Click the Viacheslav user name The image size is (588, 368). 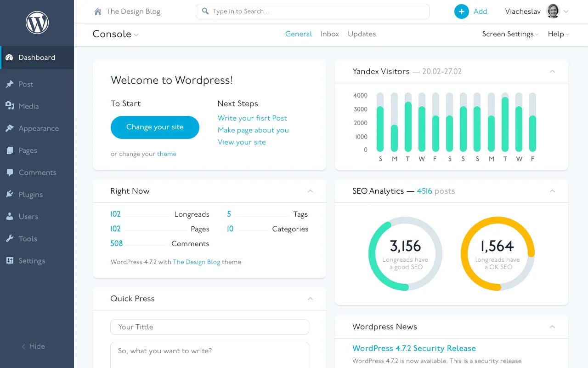coord(523,11)
